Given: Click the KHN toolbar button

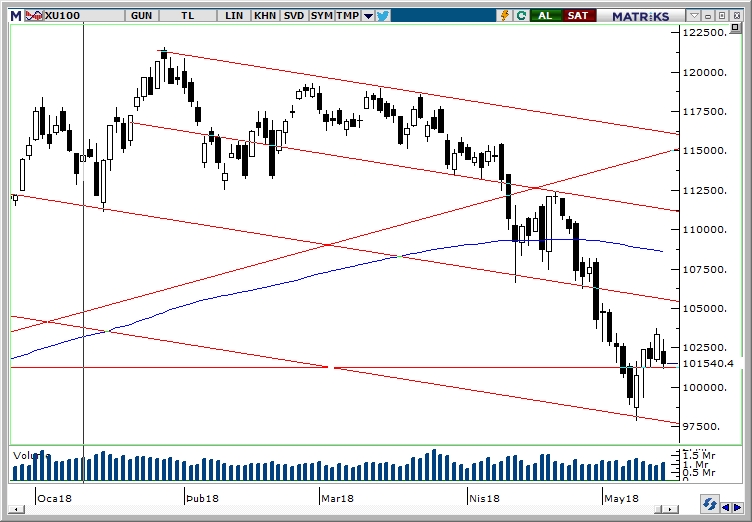Looking at the screenshot, I should click(265, 15).
